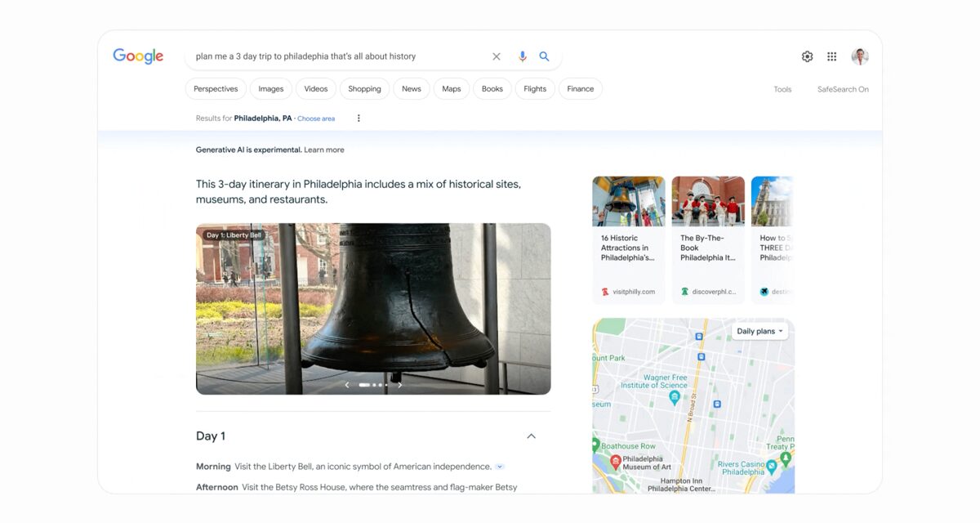Select the Books filter
This screenshot has height=523, width=980.
tap(492, 89)
